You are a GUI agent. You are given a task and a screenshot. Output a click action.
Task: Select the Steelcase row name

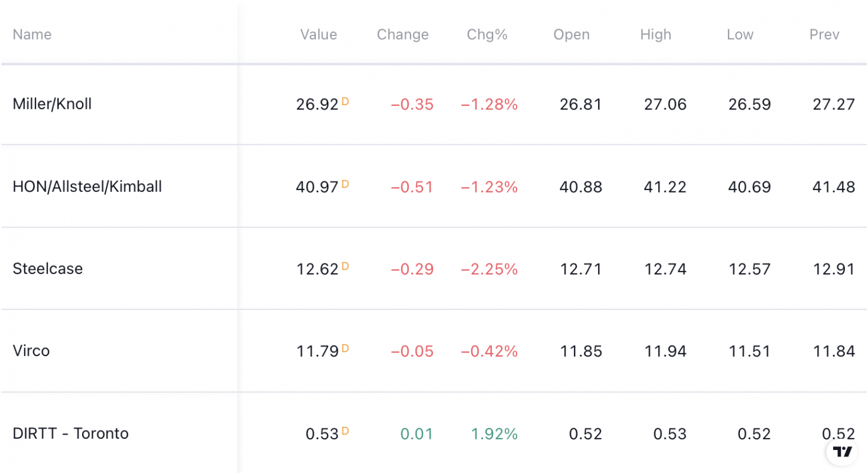click(x=48, y=269)
